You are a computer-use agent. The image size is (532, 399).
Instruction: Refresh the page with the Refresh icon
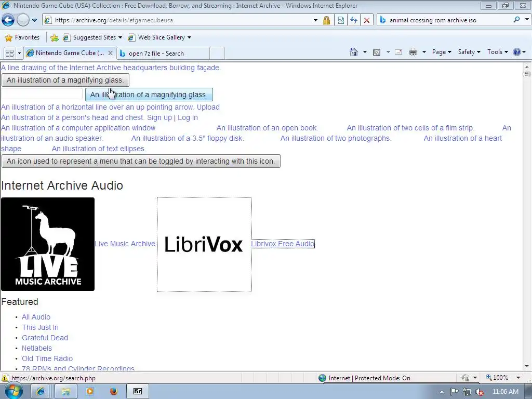pyautogui.click(x=354, y=20)
